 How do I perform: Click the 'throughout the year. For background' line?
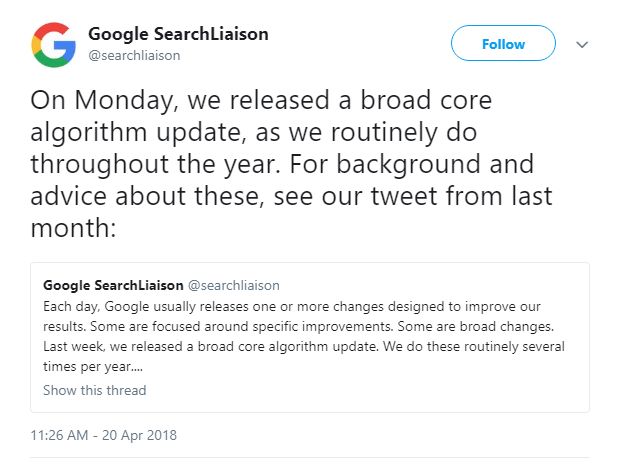(282, 164)
